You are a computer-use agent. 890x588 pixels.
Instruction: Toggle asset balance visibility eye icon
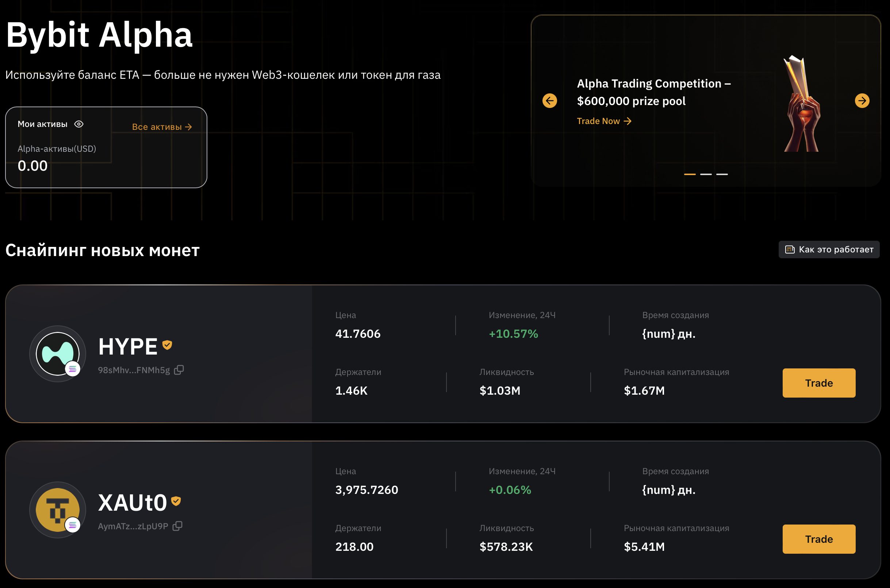[x=79, y=124]
